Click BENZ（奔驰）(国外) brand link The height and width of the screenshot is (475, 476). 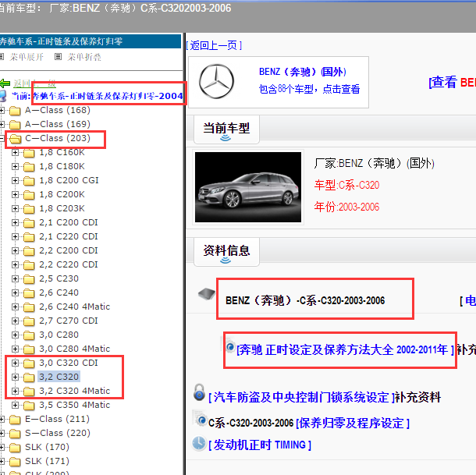(303, 72)
